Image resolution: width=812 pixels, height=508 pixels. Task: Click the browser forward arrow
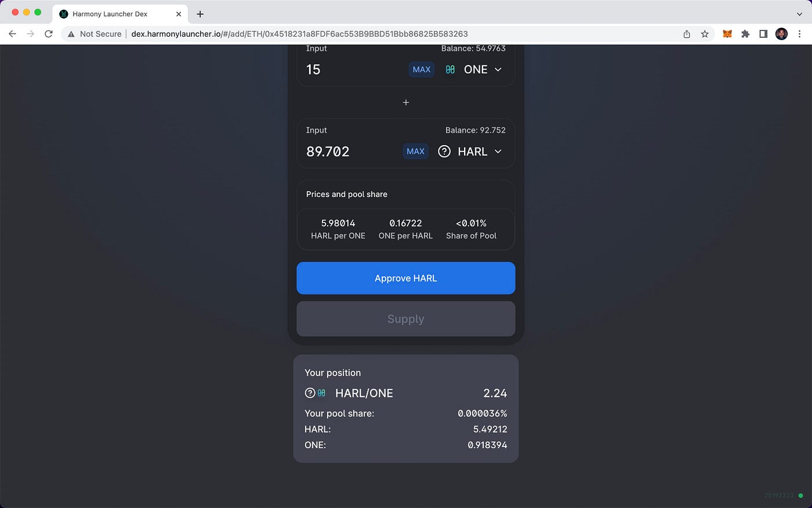tap(30, 34)
